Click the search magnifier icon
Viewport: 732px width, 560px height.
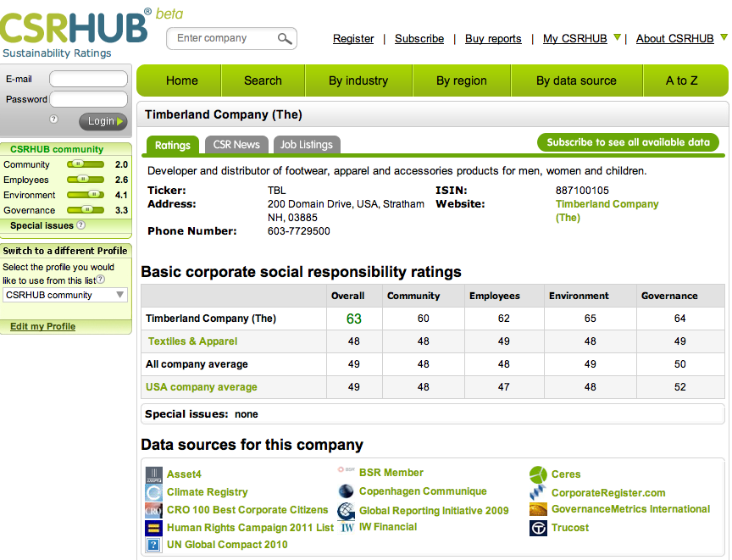284,39
